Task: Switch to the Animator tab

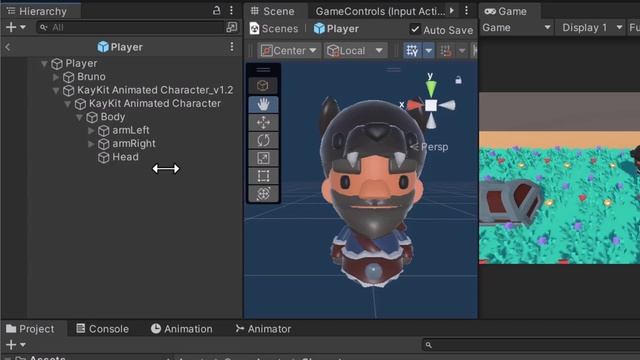Action: 263,329
